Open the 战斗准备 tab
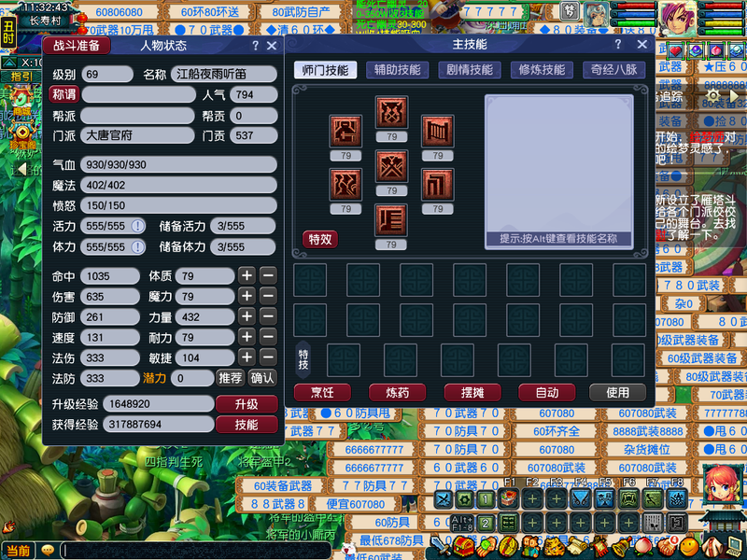 pos(77,46)
